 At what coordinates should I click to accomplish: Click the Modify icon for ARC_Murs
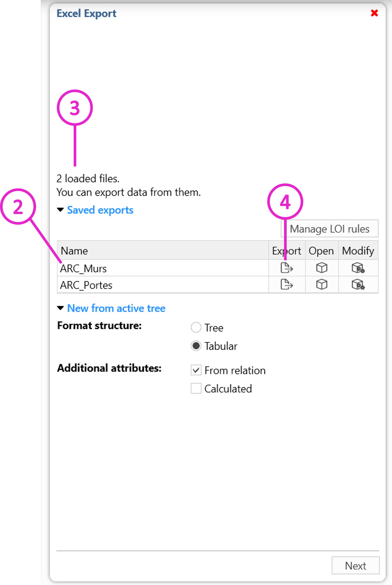click(x=358, y=268)
